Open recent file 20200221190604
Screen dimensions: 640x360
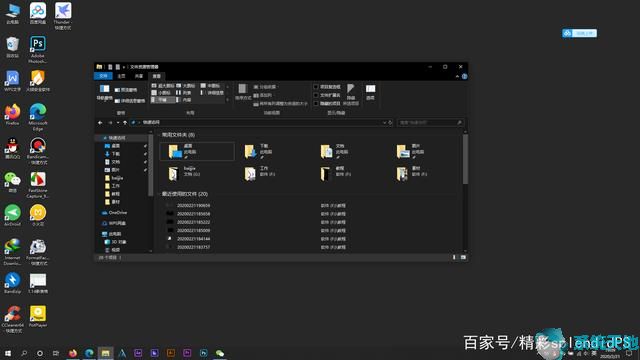click(x=193, y=205)
